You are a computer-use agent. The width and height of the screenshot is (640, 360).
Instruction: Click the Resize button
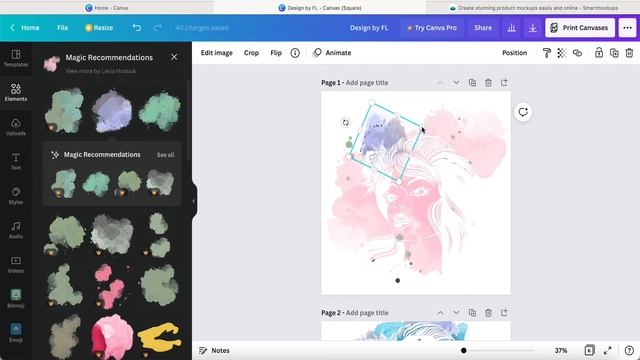point(99,28)
